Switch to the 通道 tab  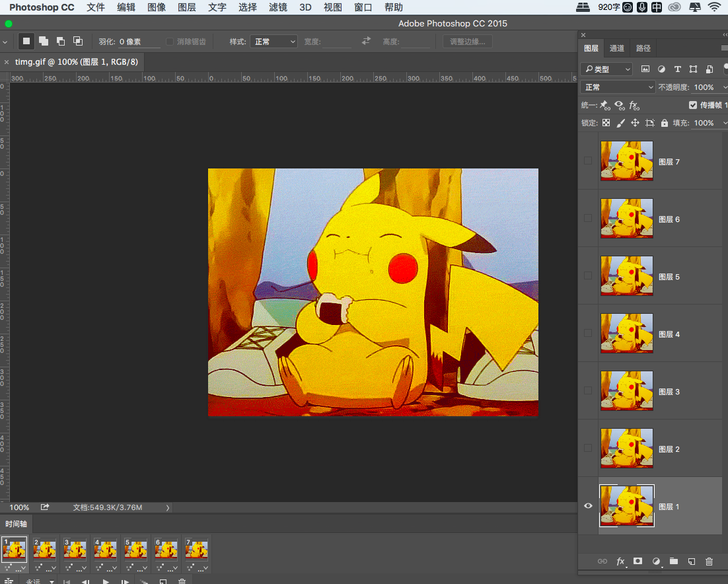[x=617, y=48]
